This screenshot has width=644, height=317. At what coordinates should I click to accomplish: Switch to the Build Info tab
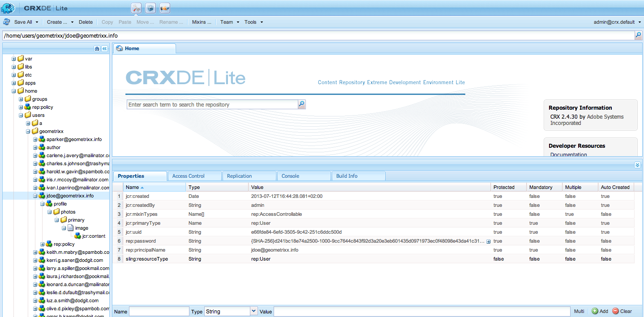point(358,176)
